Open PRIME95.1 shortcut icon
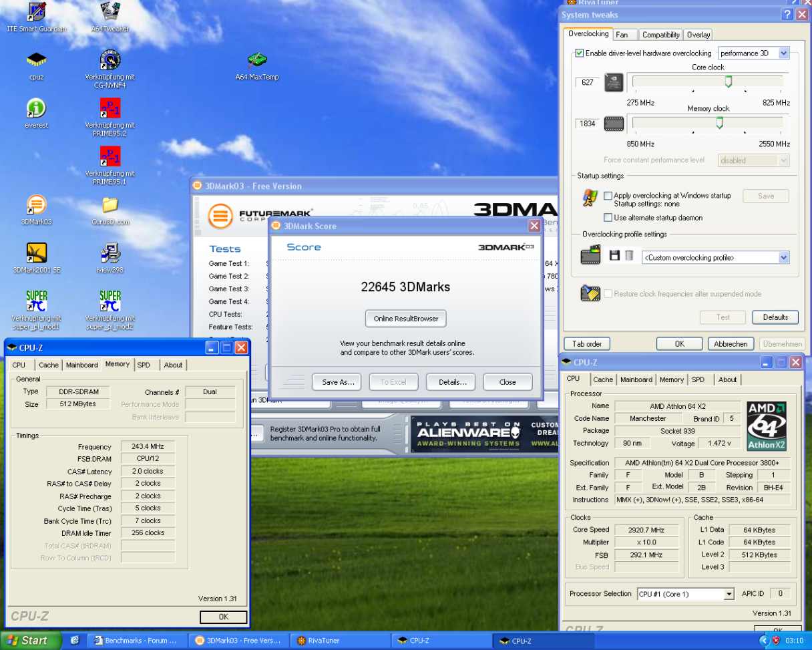 point(110,156)
